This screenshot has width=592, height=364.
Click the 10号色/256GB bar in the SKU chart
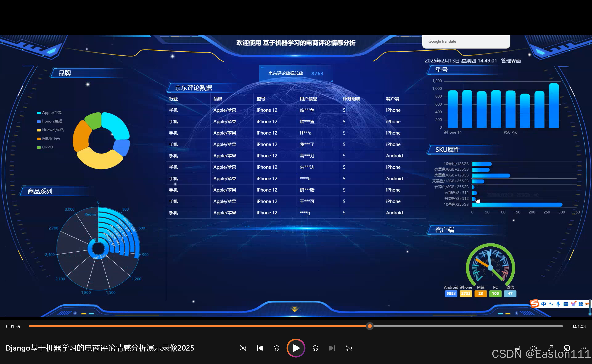coord(517,205)
